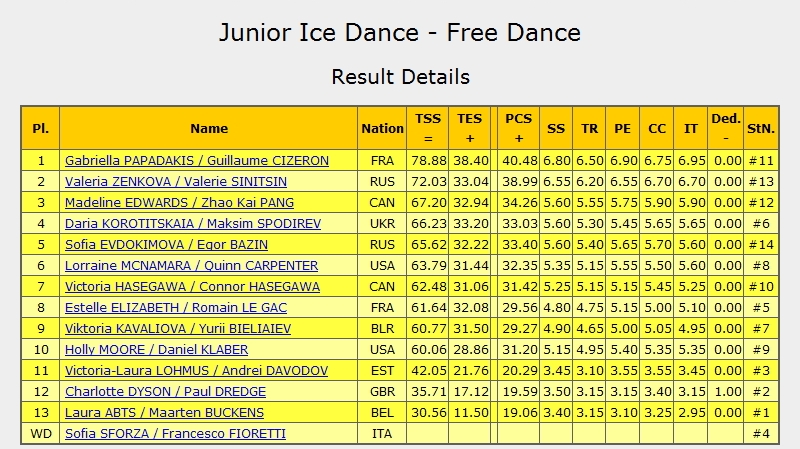The image size is (800, 449).
Task: Click the Name column header
Action: pyautogui.click(x=209, y=129)
